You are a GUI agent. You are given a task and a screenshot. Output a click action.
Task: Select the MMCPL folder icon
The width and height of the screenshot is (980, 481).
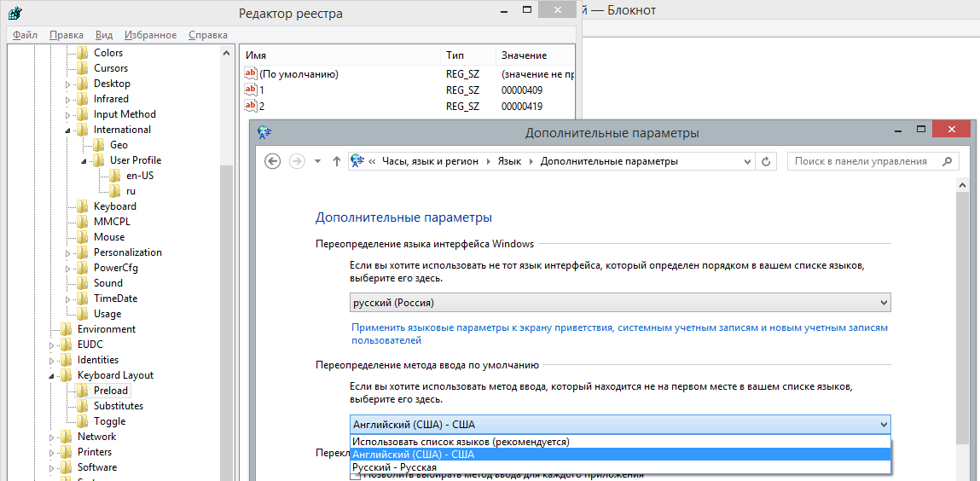(83, 222)
